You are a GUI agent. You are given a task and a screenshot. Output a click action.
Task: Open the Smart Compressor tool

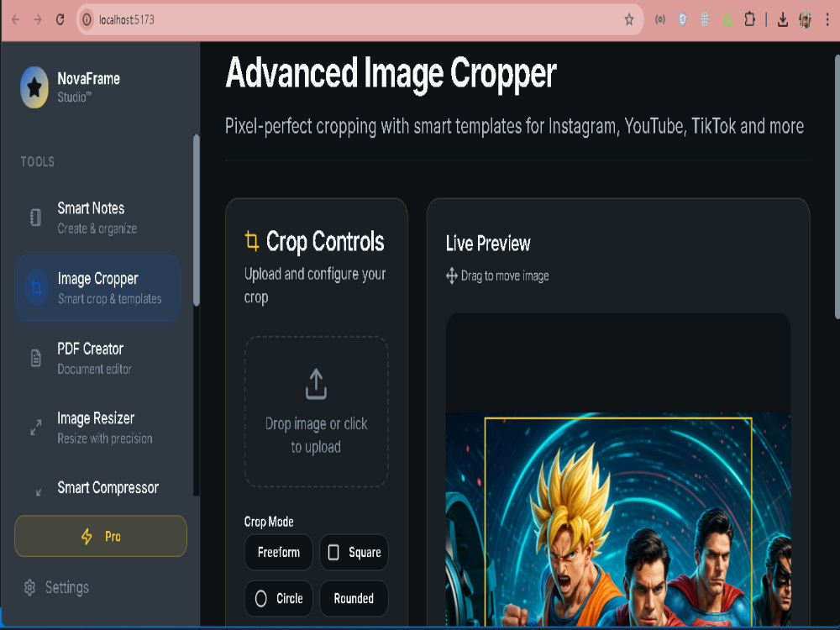[97, 487]
